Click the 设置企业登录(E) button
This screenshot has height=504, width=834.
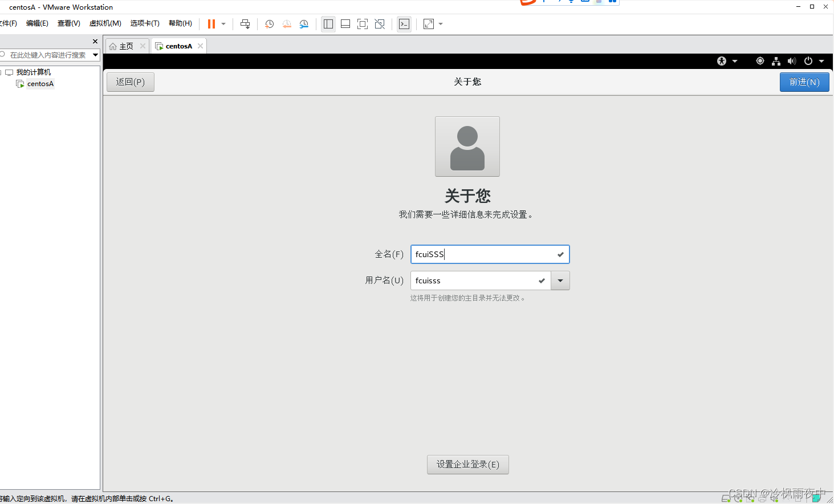coord(468,465)
